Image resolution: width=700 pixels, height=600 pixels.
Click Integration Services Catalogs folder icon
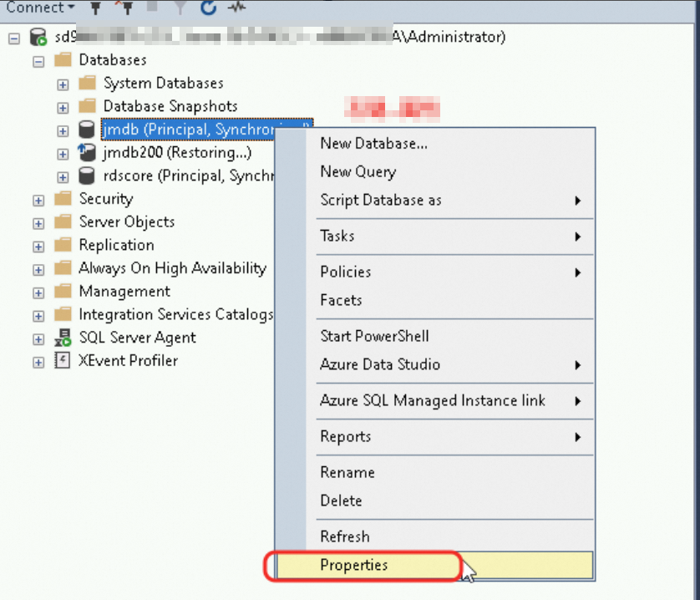(63, 314)
